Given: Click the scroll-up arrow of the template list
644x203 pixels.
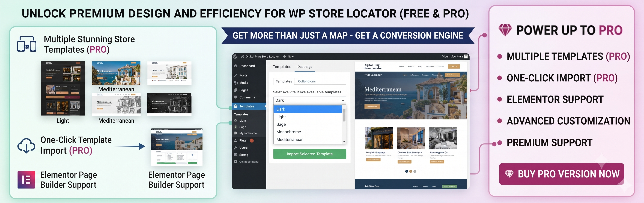Looking at the screenshot, I should point(344,107).
